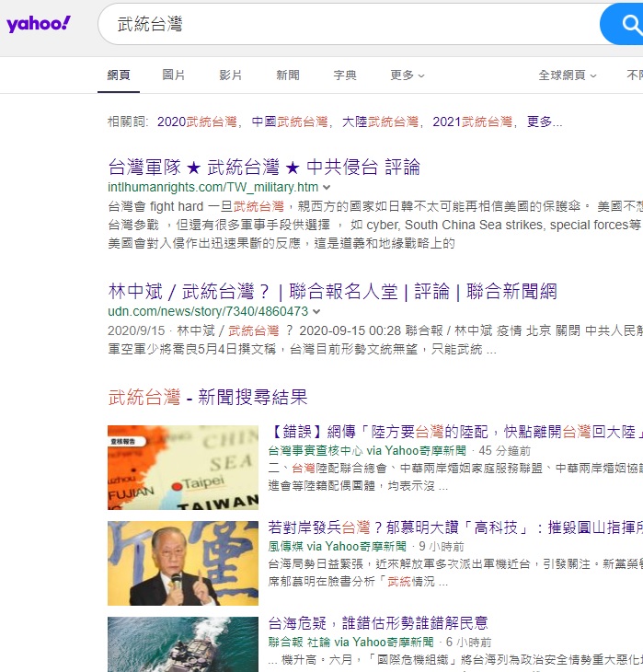Open the 字典 tab
Viewport: 643px width, 672px height.
point(345,75)
